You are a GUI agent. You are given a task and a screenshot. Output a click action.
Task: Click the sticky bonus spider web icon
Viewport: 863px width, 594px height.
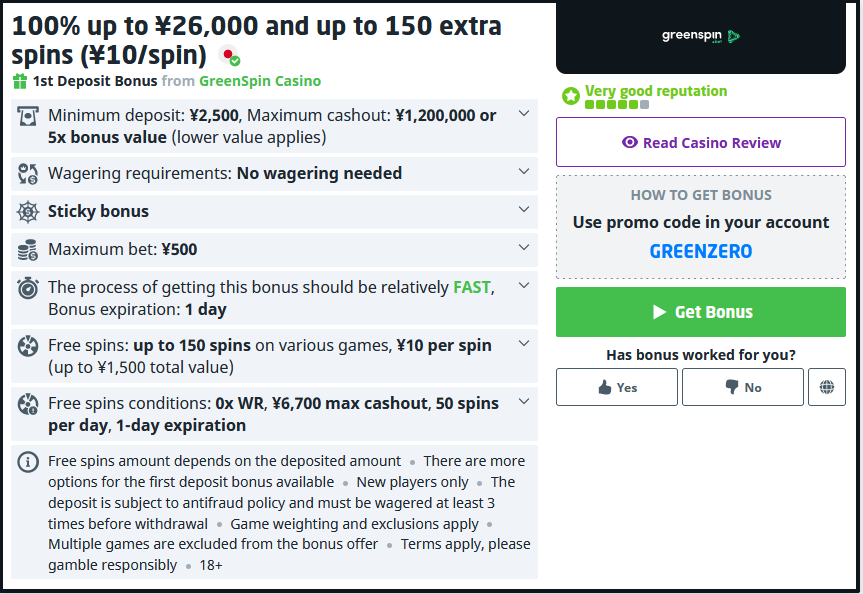click(28, 212)
